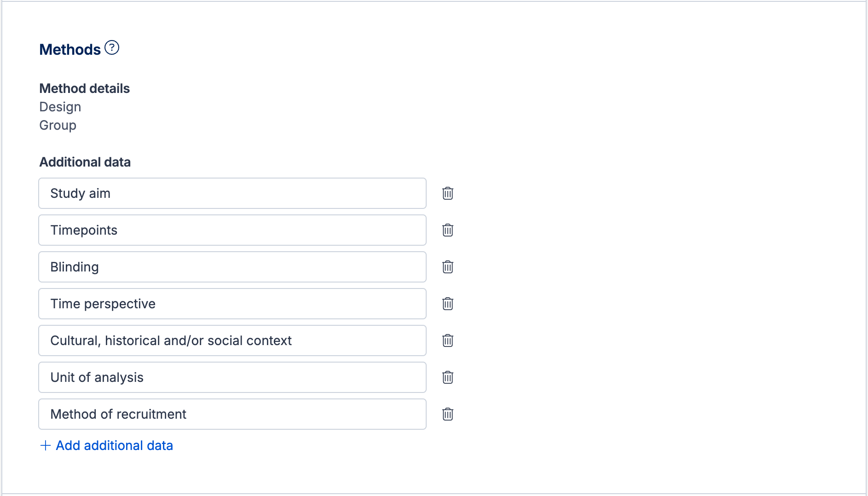
Task: Delete Cultural, historical and/or social context row
Action: pyautogui.click(x=448, y=340)
